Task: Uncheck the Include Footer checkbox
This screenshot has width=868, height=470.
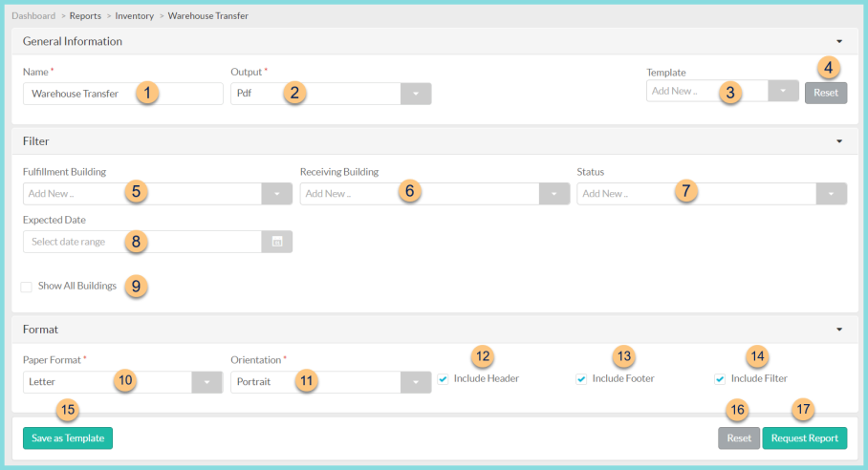Action: point(581,378)
